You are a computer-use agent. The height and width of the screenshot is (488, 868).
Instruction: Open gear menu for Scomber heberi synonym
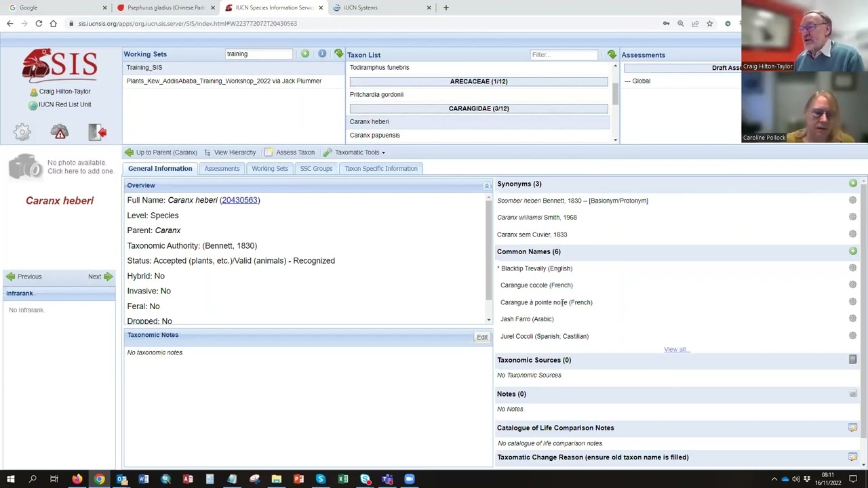pyautogui.click(x=852, y=201)
